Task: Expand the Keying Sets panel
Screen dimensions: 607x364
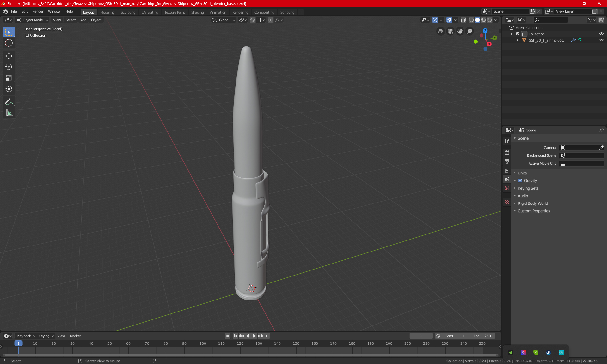Action: coord(528,188)
